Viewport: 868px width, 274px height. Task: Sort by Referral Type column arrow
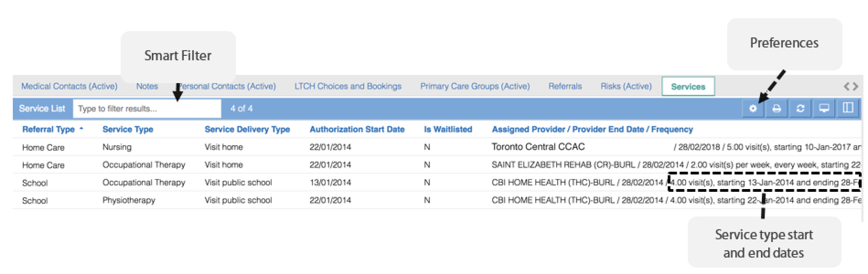click(81, 129)
